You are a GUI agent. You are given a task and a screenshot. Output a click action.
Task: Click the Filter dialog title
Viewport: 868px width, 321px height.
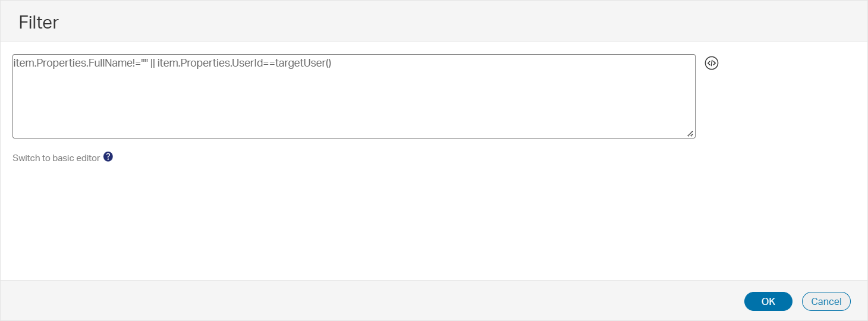(39, 23)
